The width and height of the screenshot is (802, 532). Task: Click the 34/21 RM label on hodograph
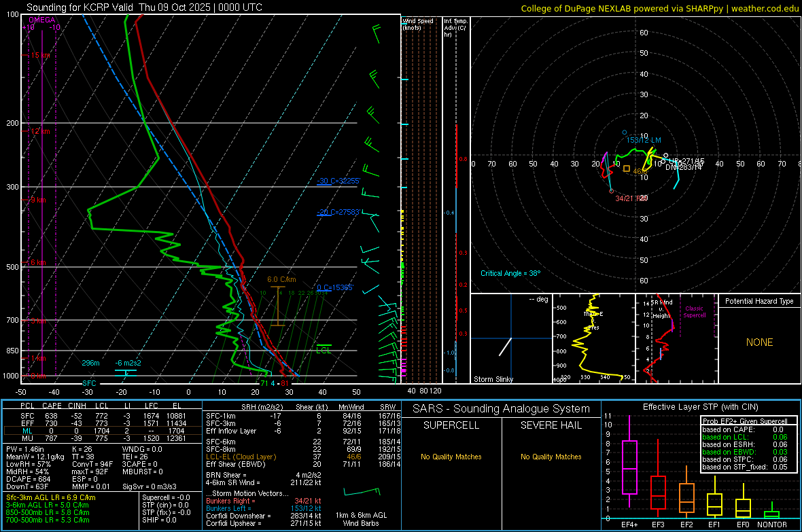tap(631, 198)
